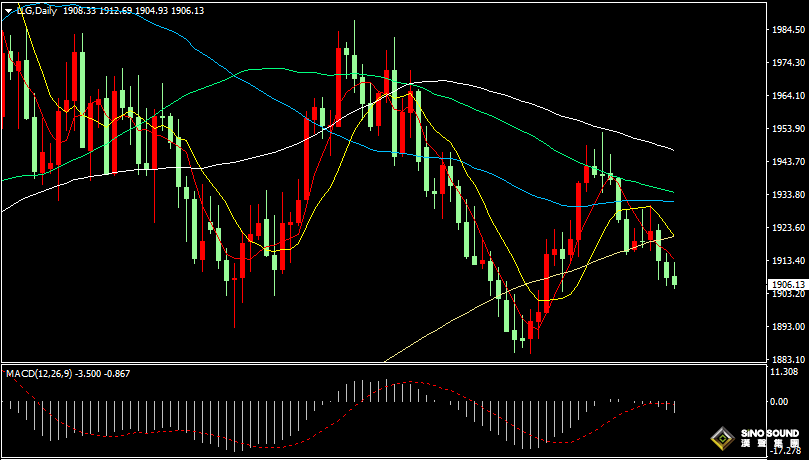Screen dimensions: 809x460
Task: Click the 1984.50 price axis label
Action: click(789, 30)
